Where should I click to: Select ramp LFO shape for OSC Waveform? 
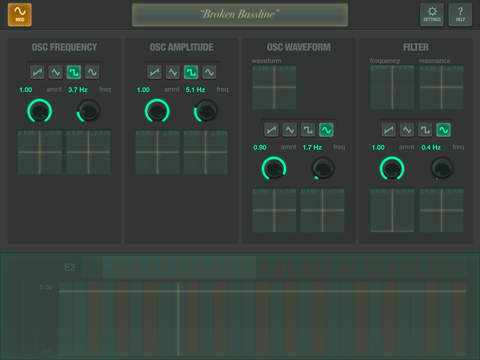[272, 130]
